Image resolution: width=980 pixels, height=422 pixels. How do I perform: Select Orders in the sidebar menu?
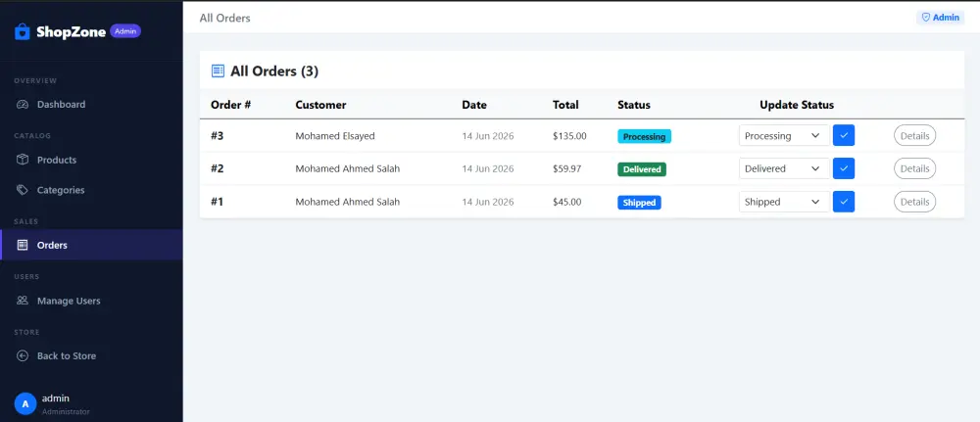click(91, 245)
